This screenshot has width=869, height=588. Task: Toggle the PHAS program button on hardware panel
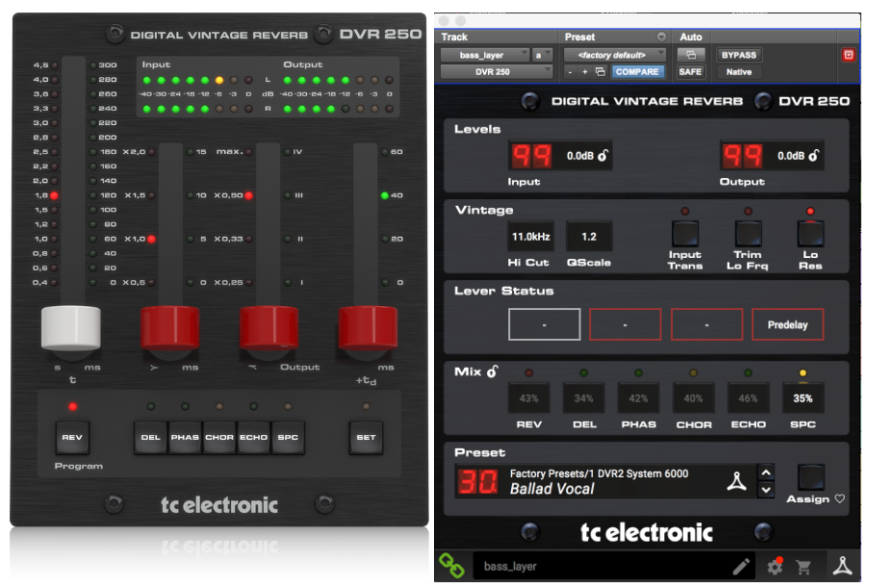tap(185, 438)
